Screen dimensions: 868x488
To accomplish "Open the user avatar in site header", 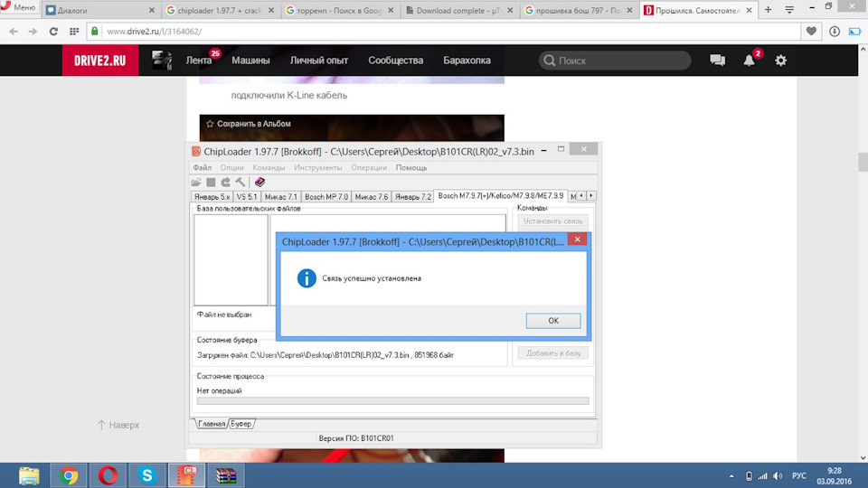I will [x=162, y=61].
